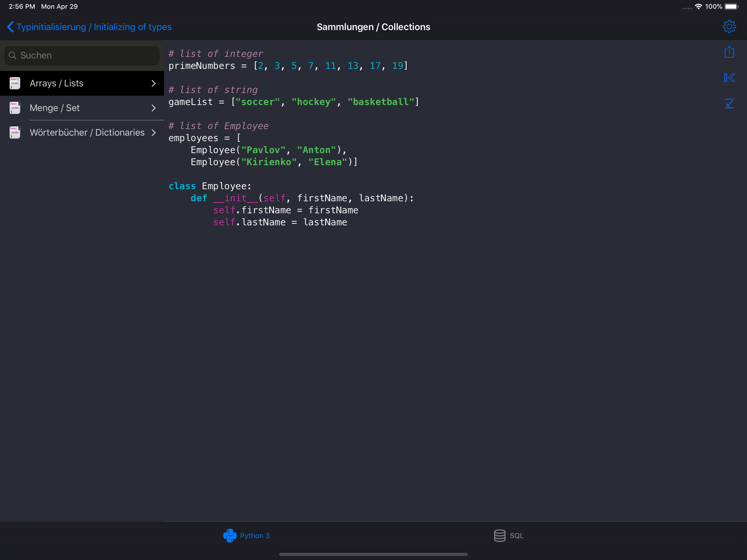
Task: Click the SQL database icon
Action: point(500,535)
